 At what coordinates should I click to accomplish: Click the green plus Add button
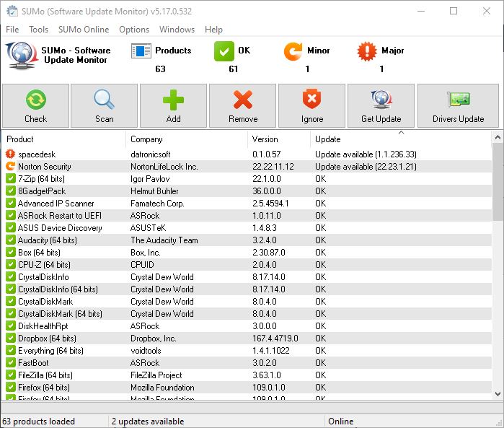(173, 106)
